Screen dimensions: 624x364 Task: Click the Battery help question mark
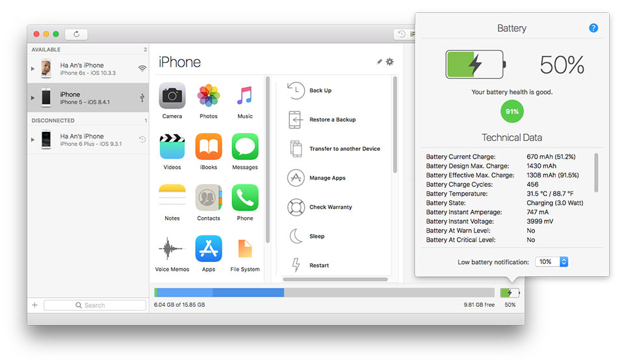(x=593, y=28)
